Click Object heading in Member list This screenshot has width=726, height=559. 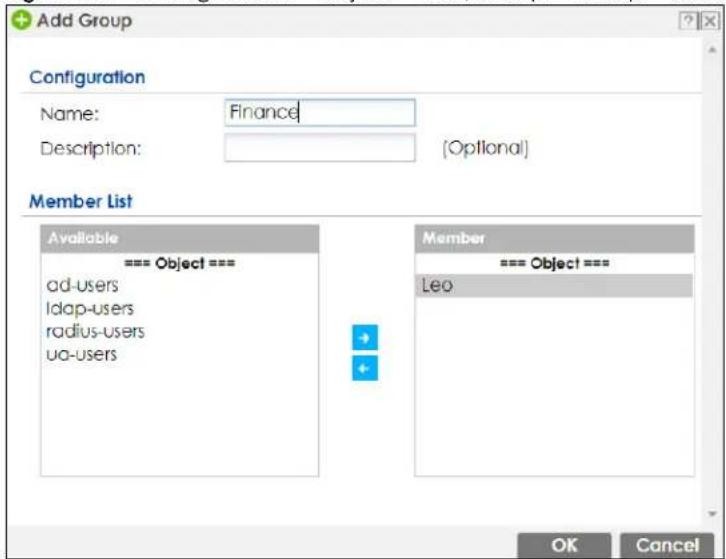pos(554,264)
